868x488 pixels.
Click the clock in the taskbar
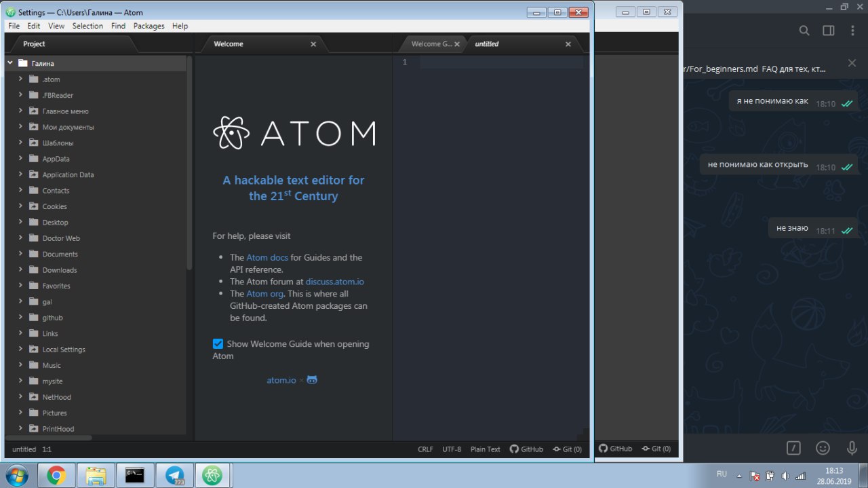[834, 476]
